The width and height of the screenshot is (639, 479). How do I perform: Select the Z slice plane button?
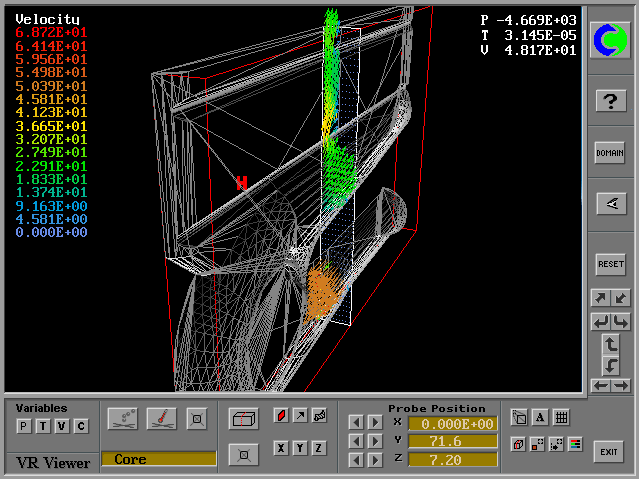pos(319,448)
